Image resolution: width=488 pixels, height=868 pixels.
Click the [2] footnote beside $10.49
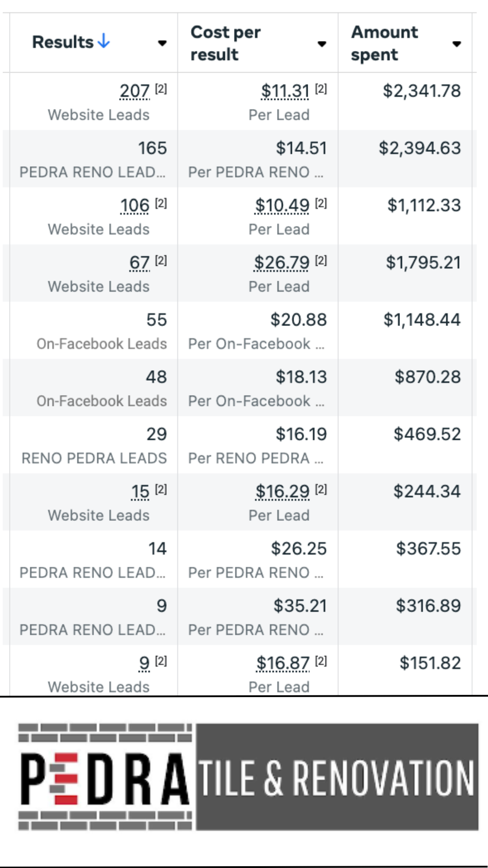[321, 203]
